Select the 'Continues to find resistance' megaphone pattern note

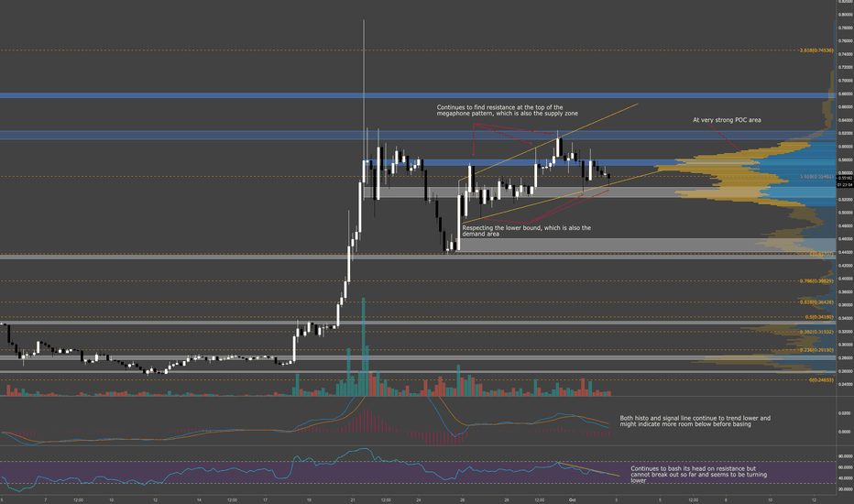(x=507, y=111)
